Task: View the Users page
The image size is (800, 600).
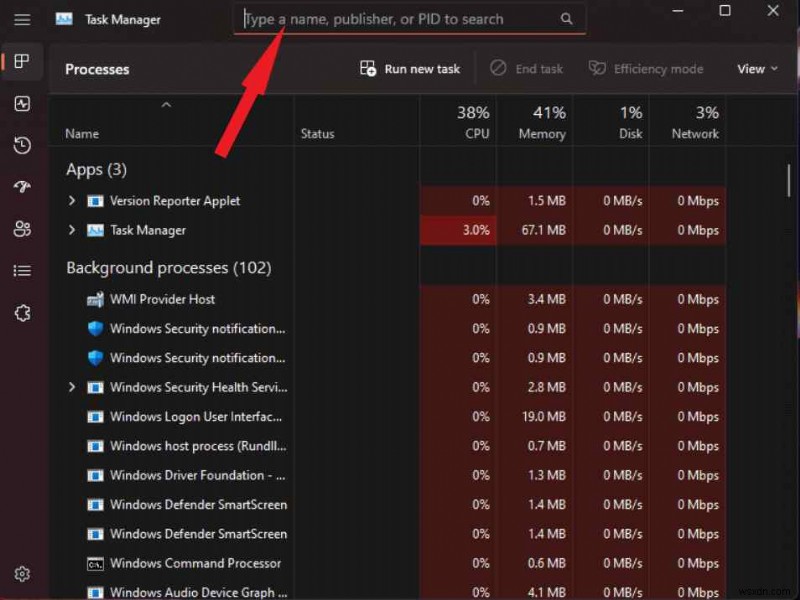Action: 22,229
